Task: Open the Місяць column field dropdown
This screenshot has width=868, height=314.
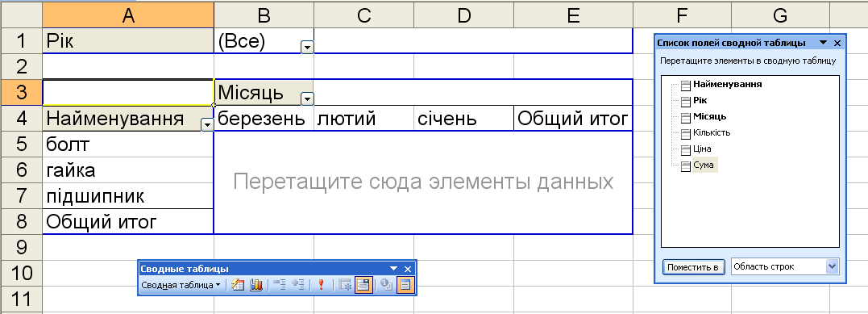Action: coord(307,99)
